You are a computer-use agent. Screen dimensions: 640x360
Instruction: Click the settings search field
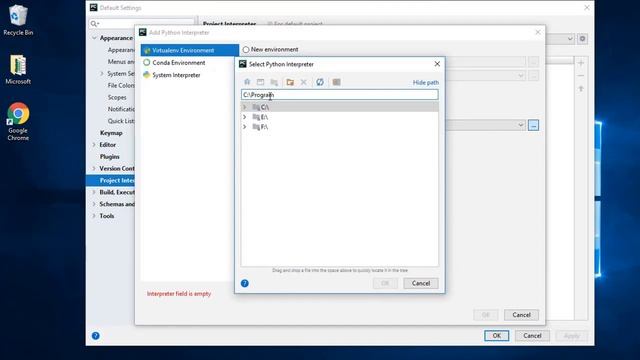tap(142, 24)
